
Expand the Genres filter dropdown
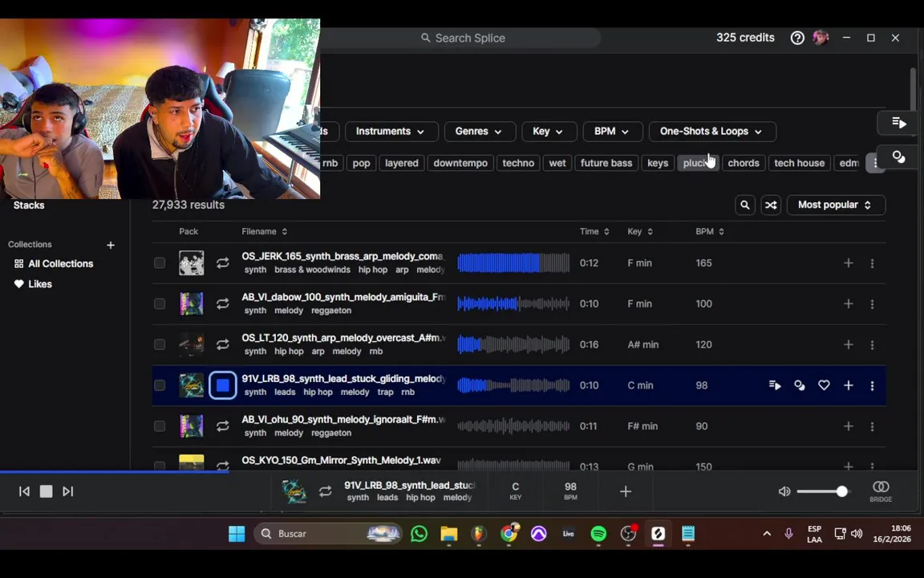click(480, 132)
